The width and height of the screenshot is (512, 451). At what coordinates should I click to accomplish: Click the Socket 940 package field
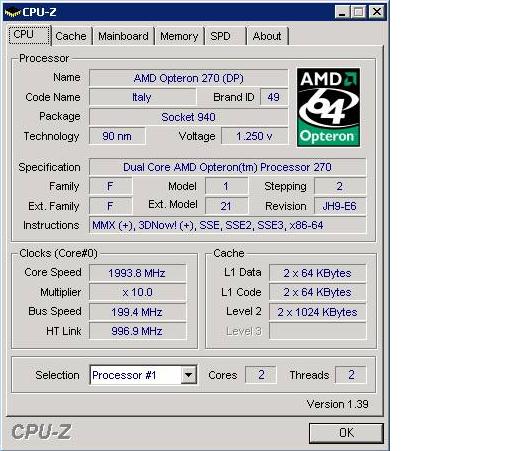188,117
